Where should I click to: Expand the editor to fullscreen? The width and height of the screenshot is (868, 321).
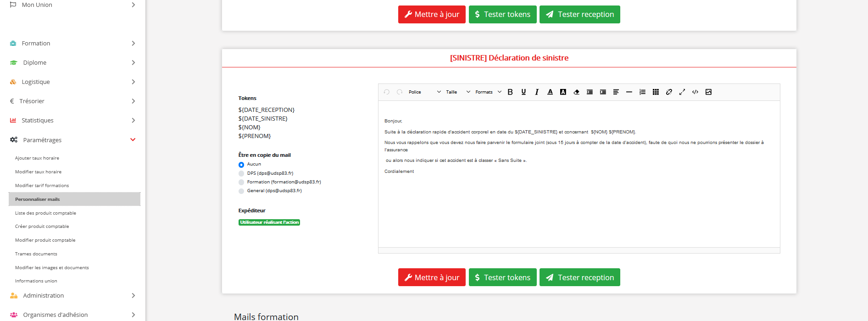click(682, 92)
